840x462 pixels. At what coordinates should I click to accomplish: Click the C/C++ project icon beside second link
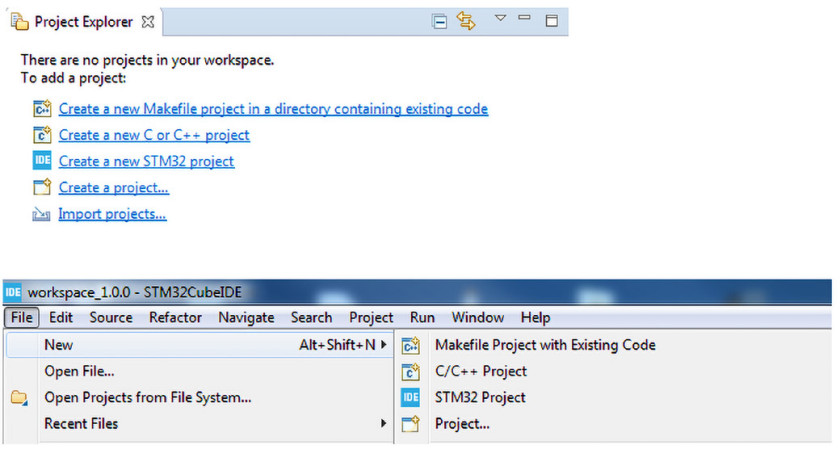tap(42, 135)
